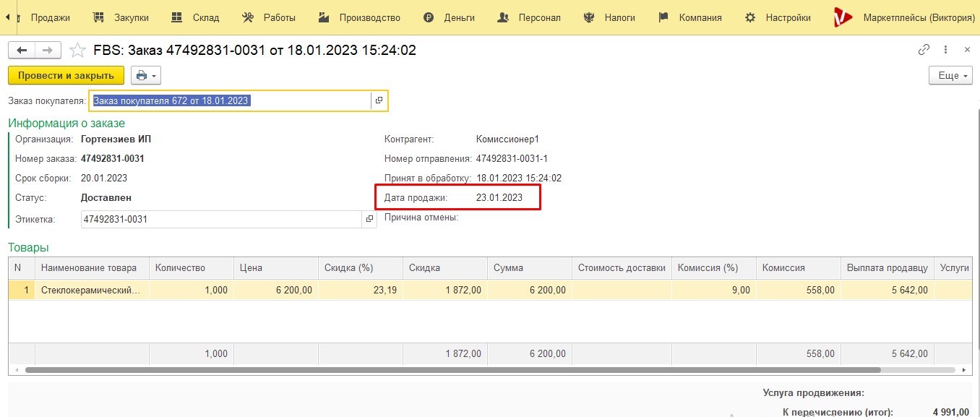The width and height of the screenshot is (980, 417).
Task: Open the linked Заказ покупателя document icon
Action: pos(379,100)
